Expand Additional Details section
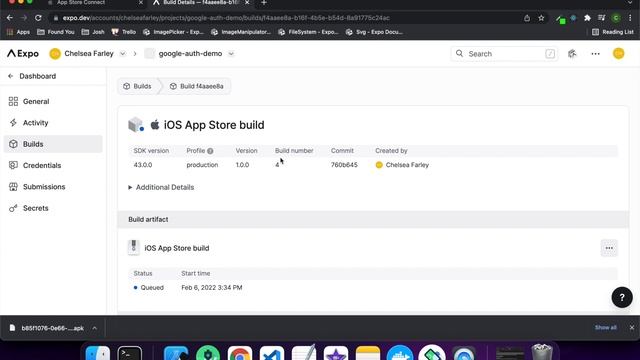This screenshot has width=640, height=360. 161,187
